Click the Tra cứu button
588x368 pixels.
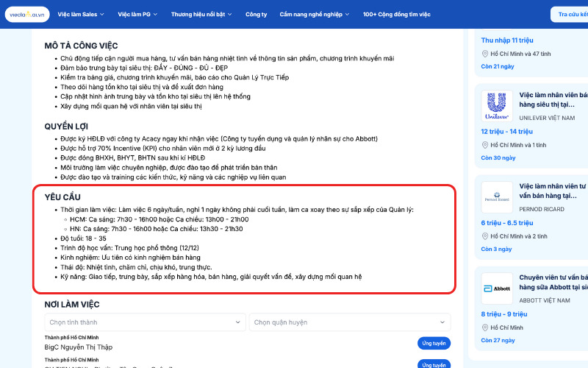(569, 14)
